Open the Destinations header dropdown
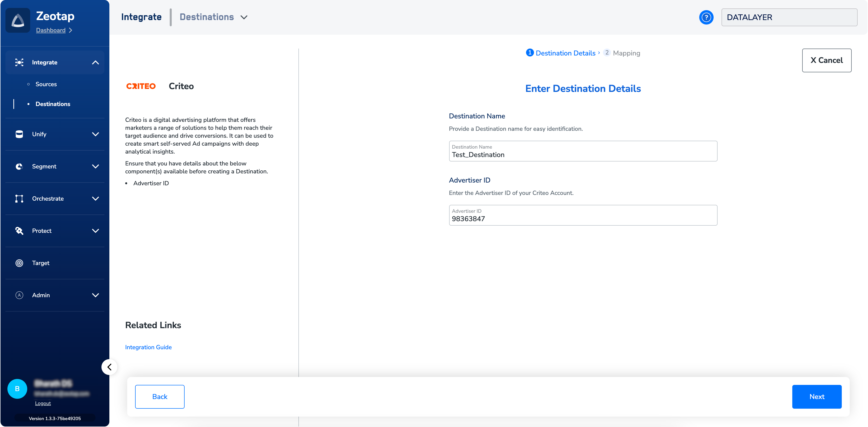868x427 pixels. pos(244,17)
